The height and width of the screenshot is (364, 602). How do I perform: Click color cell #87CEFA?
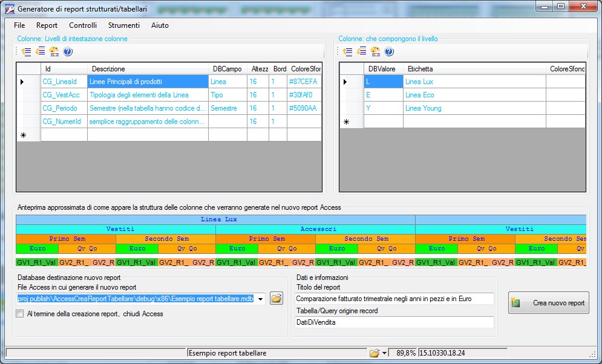point(304,82)
